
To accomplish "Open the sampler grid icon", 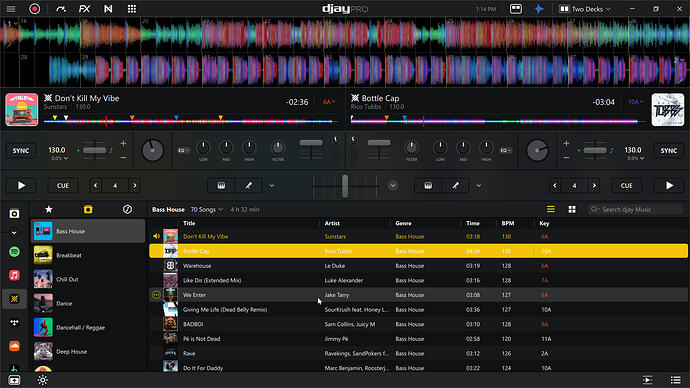I will (x=132, y=9).
